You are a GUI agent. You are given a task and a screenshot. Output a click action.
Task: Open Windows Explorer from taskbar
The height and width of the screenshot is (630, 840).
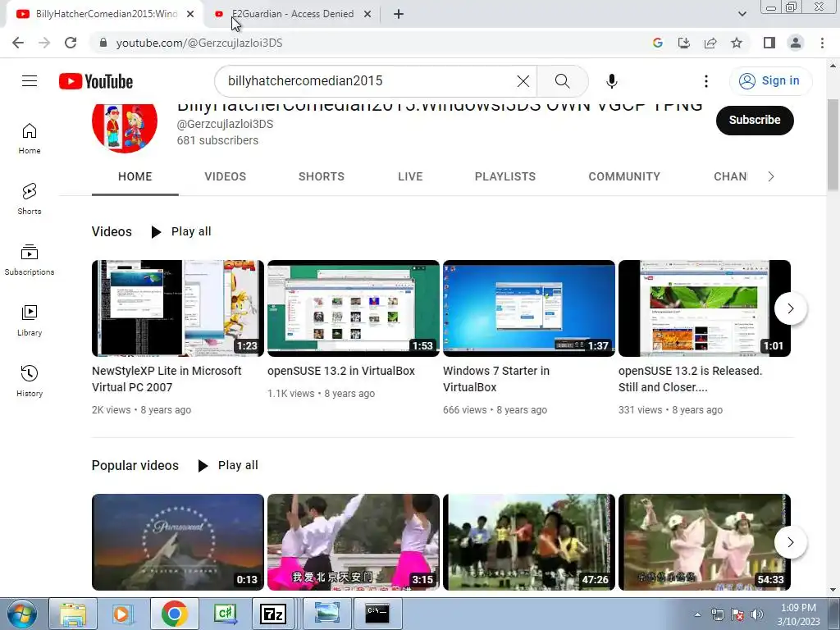(x=73, y=614)
